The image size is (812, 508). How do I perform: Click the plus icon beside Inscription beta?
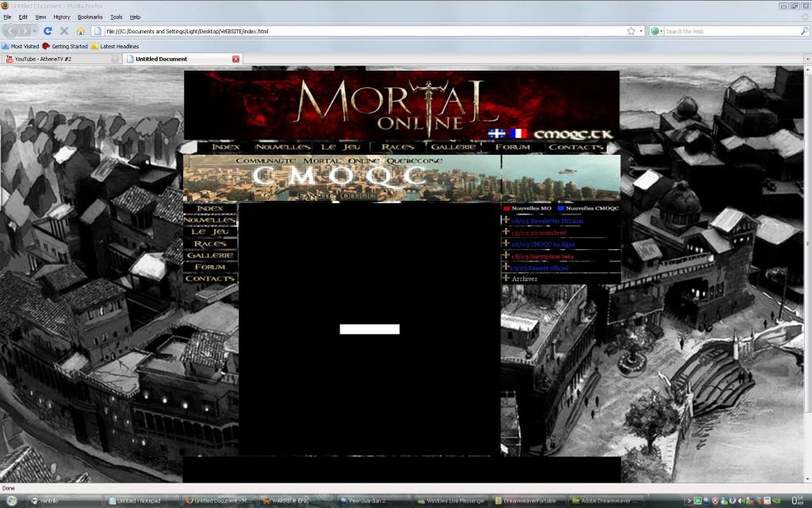[x=506, y=255]
